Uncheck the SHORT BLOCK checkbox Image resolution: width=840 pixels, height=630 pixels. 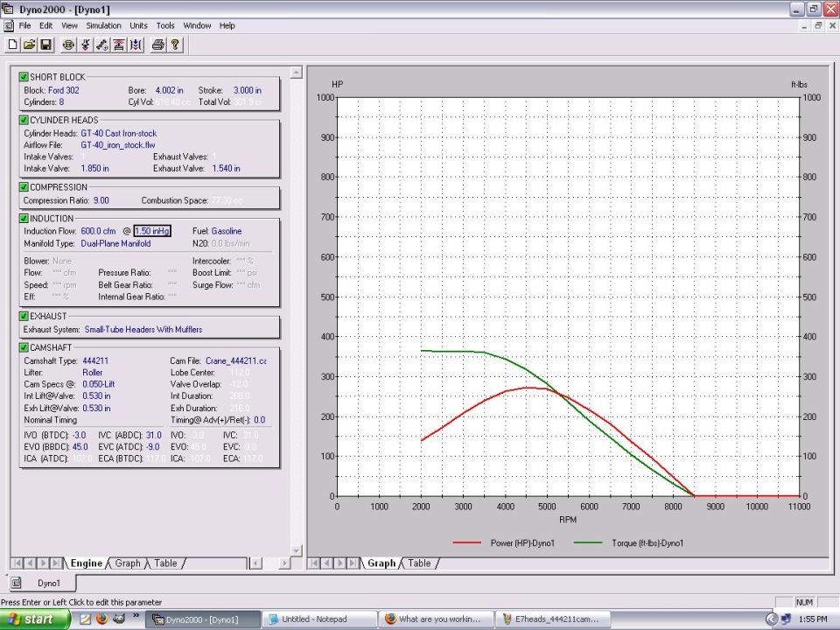(24, 77)
